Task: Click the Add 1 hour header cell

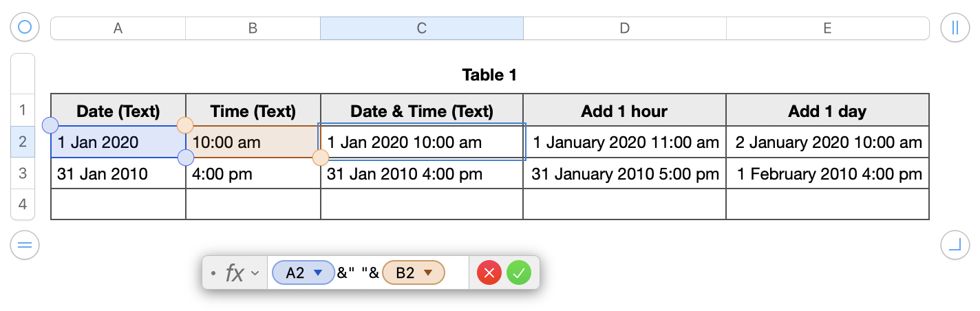Action: [624, 111]
